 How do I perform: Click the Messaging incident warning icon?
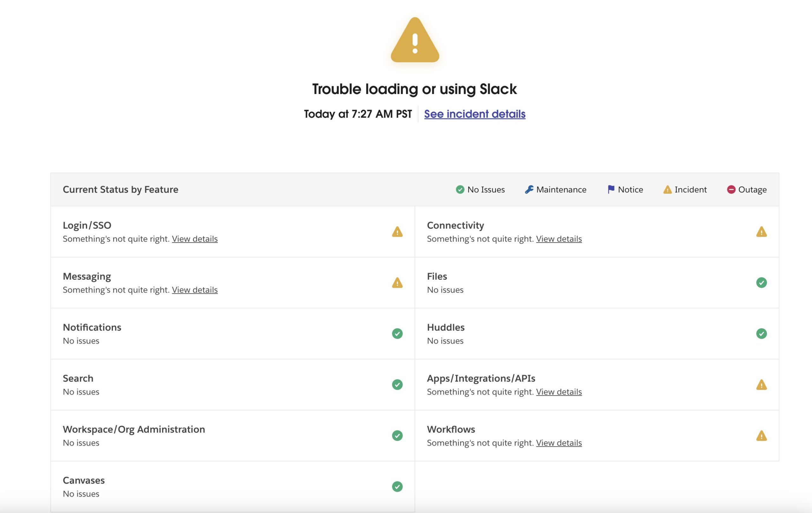(397, 283)
